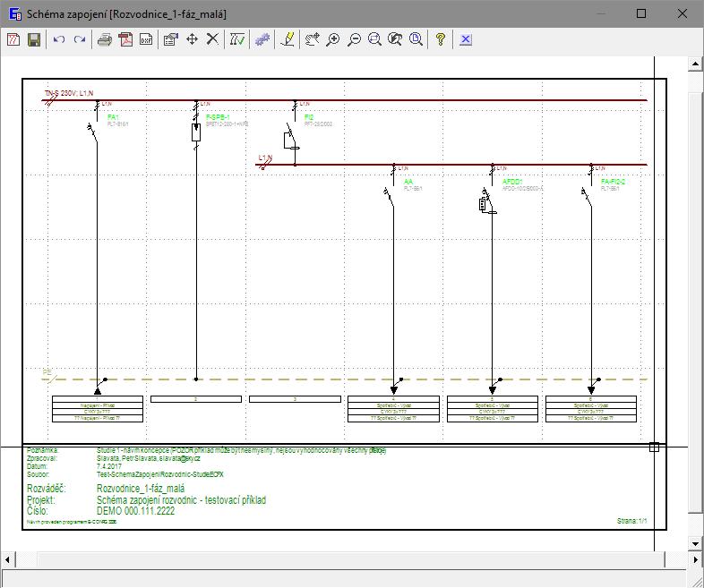
Task: Click the Strana: 1/1 page indicator
Action: click(x=632, y=521)
